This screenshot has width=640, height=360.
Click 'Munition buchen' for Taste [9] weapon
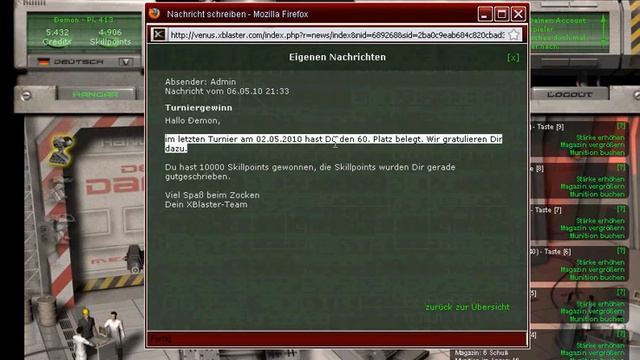(x=597, y=152)
